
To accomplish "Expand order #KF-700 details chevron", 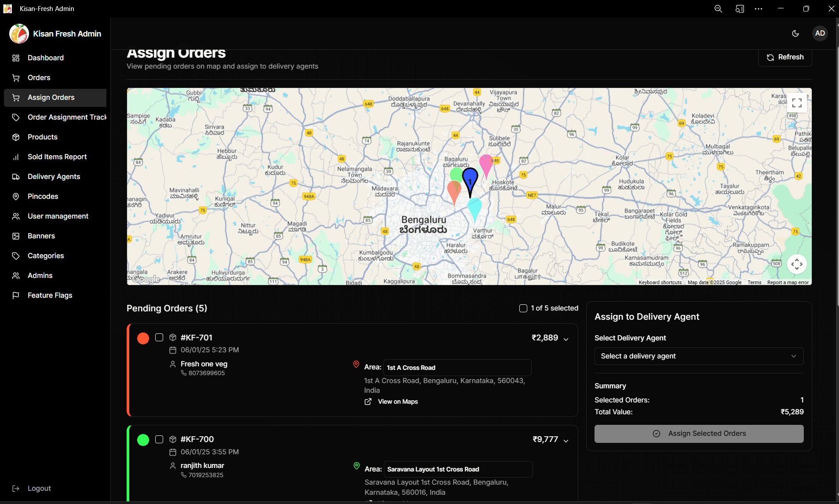I will 566,441.
